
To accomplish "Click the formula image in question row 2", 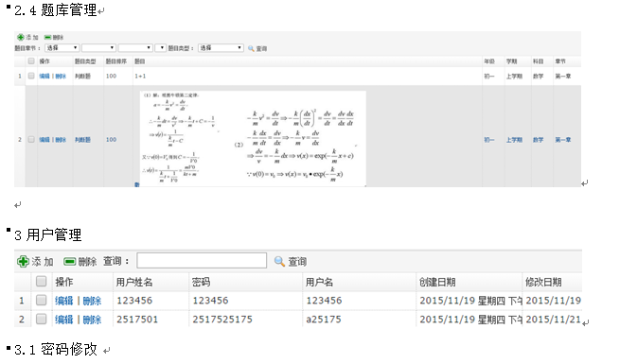I will 253,139.
